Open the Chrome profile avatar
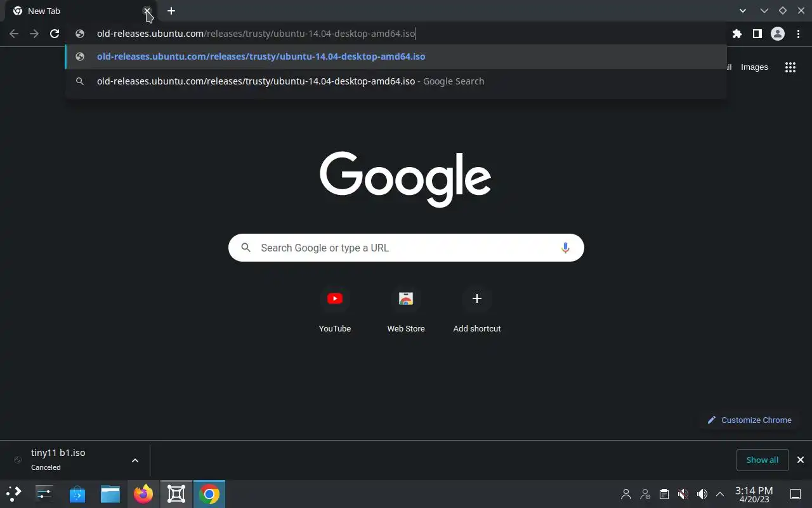The image size is (812, 508). pos(778,34)
